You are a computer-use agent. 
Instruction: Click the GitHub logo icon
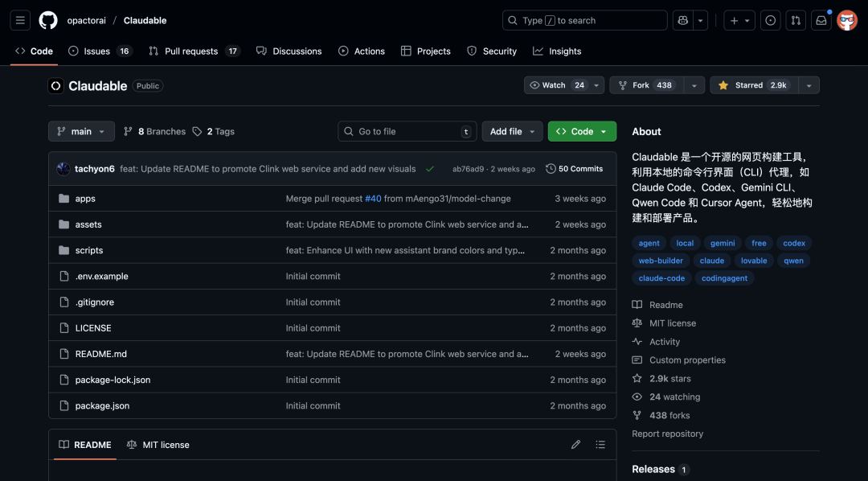tap(48, 20)
